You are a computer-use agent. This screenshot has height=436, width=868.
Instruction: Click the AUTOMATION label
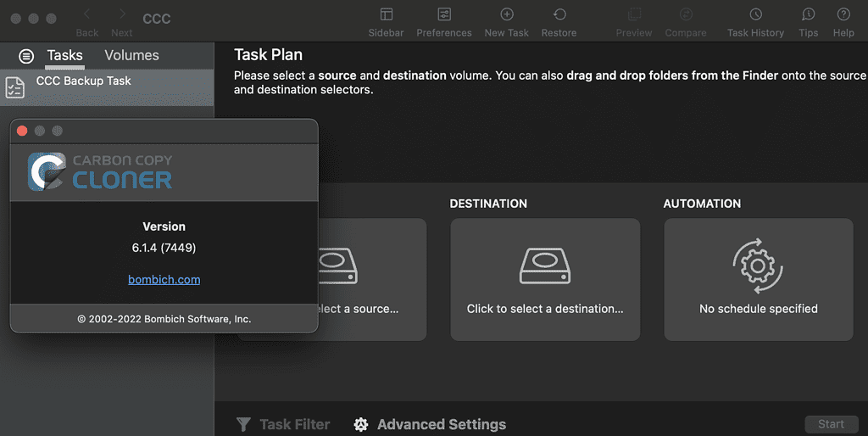tap(702, 204)
